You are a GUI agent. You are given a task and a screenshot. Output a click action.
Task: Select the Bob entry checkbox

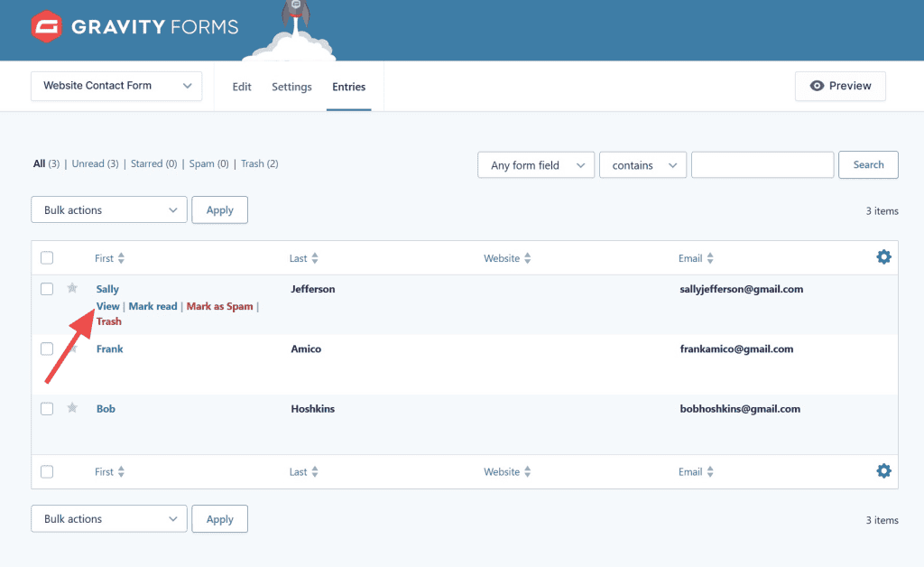47,408
